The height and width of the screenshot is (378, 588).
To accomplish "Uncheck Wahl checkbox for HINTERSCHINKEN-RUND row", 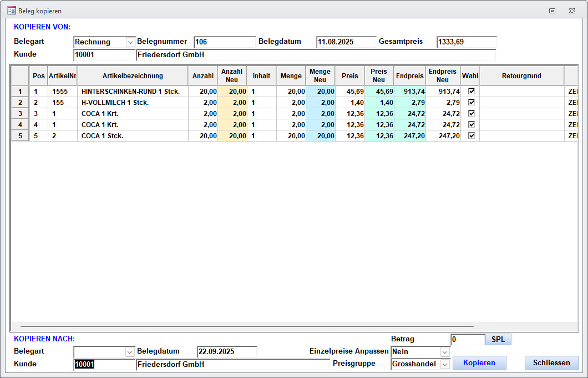I will point(472,91).
